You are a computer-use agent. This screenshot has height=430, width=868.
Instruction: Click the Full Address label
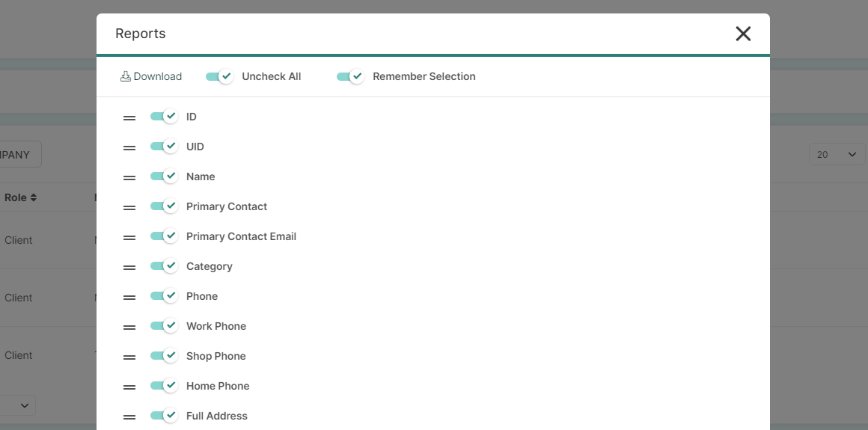point(217,416)
